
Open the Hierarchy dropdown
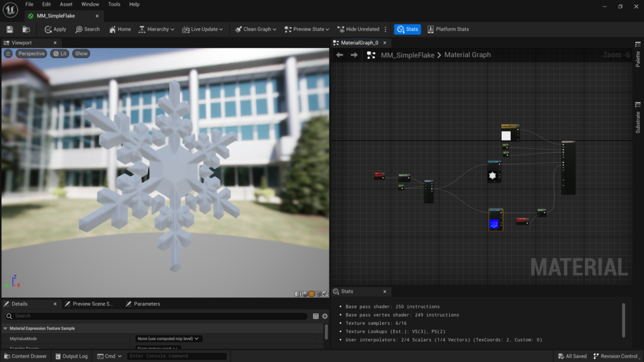coord(156,29)
